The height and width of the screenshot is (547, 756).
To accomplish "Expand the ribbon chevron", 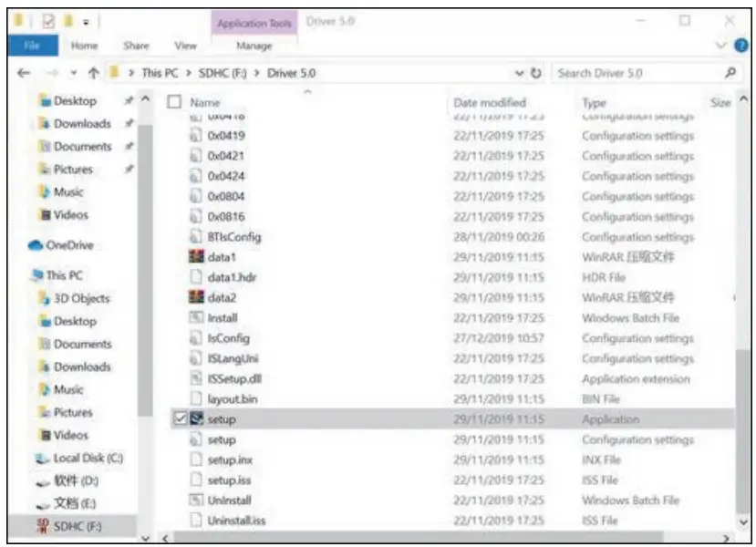I will pos(720,46).
